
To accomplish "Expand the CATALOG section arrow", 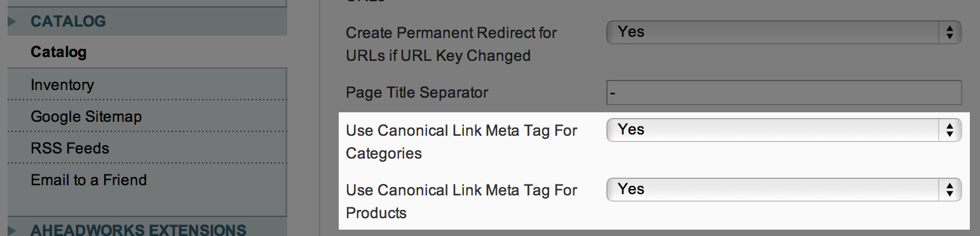I will [x=12, y=22].
